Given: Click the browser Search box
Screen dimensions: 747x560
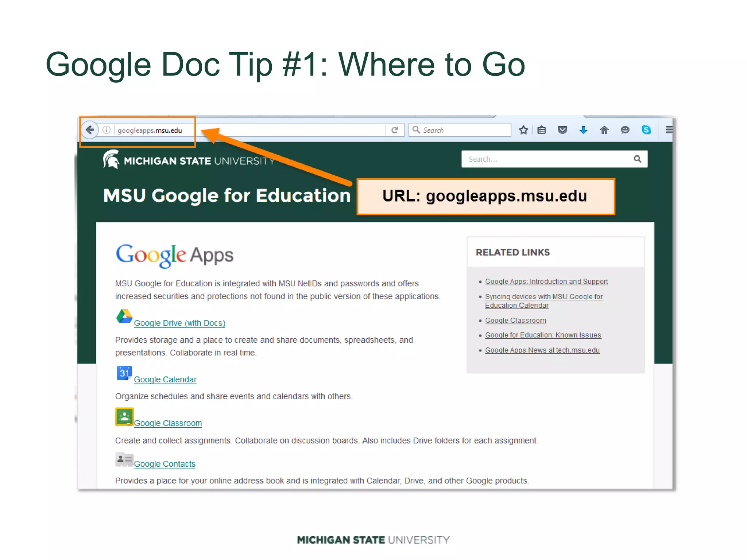Looking at the screenshot, I should pos(460,130).
